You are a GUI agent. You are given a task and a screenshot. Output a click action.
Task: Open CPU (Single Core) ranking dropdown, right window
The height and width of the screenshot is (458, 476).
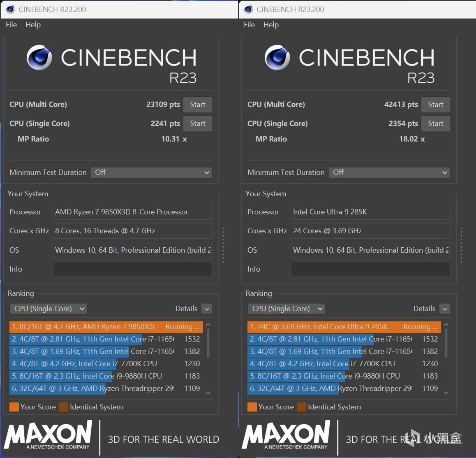tap(287, 309)
